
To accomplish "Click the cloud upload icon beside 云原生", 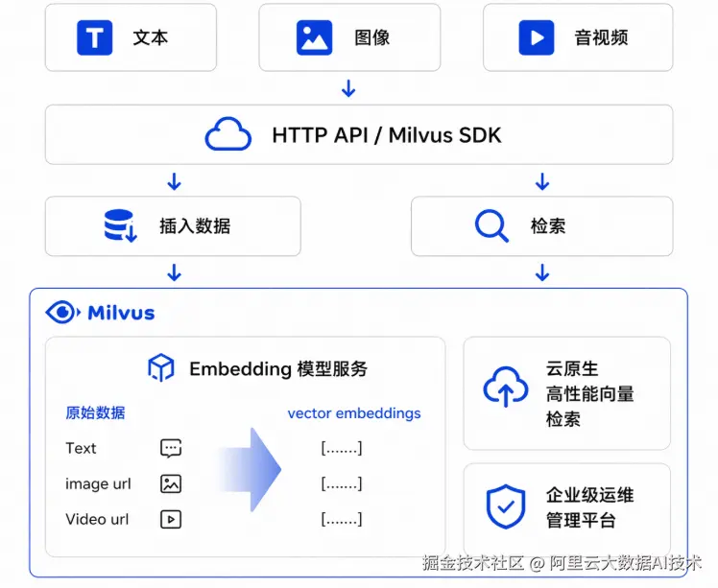I will [x=506, y=387].
